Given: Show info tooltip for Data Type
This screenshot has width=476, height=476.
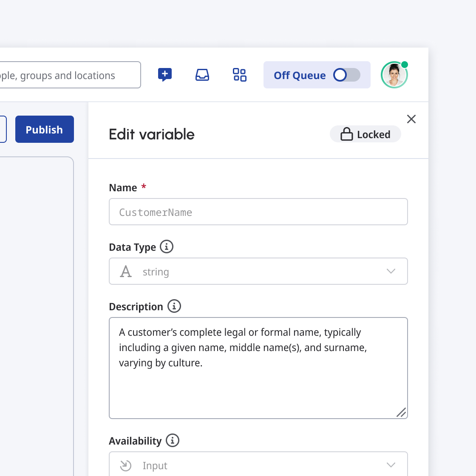Looking at the screenshot, I should coord(167,246).
